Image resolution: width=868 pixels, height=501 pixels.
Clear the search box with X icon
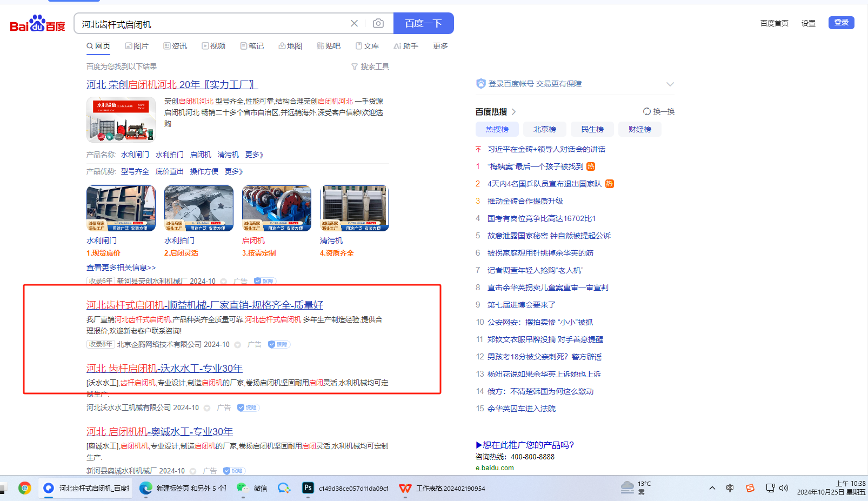point(354,23)
